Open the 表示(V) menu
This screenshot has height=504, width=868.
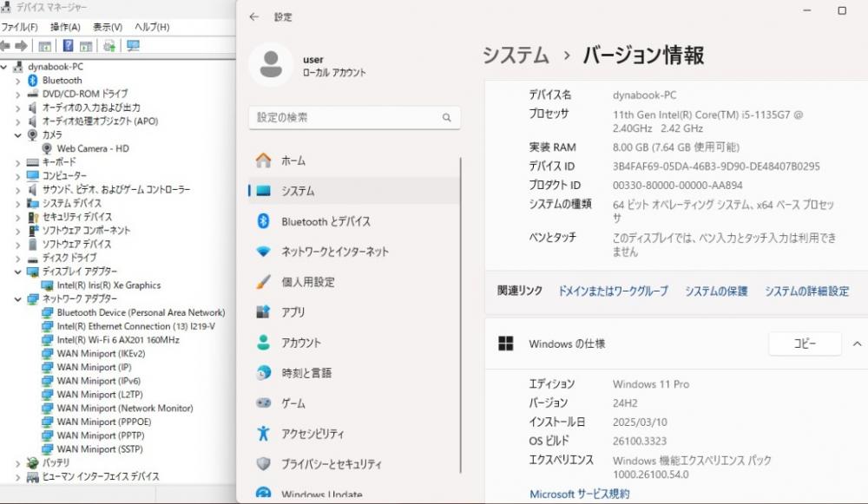[x=108, y=27]
